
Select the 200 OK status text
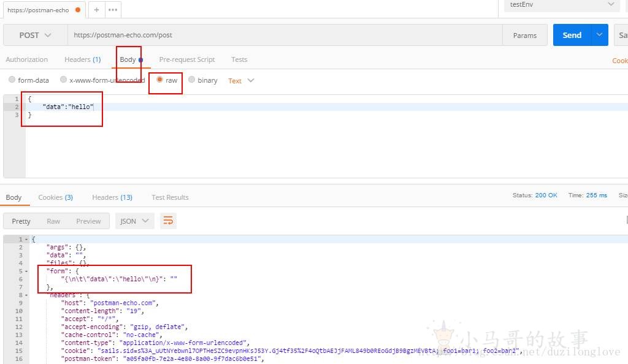[x=546, y=195]
